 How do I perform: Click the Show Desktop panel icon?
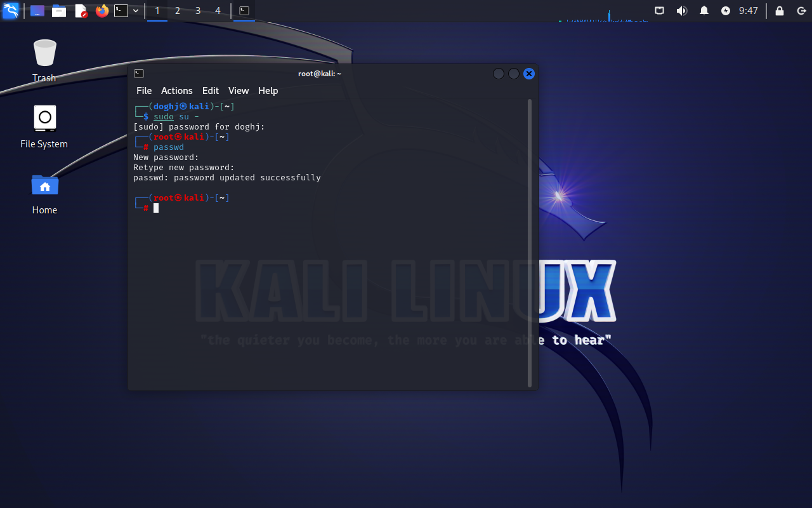[37, 11]
